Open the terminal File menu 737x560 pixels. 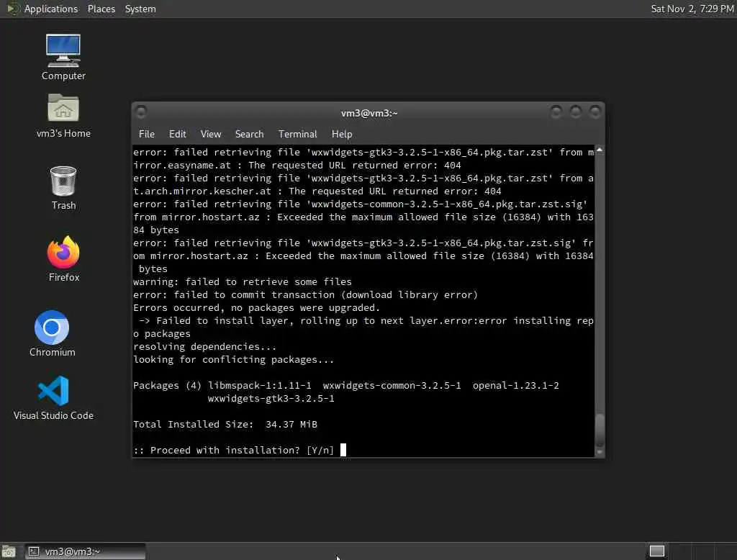coord(147,134)
